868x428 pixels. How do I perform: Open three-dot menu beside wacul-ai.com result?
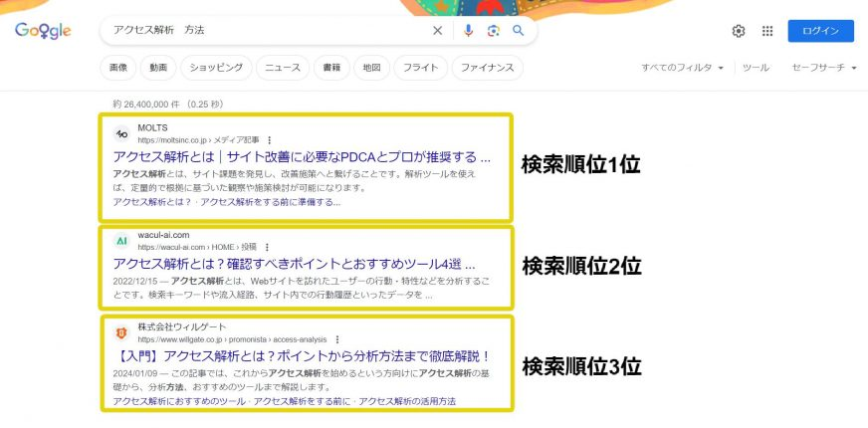(267, 247)
